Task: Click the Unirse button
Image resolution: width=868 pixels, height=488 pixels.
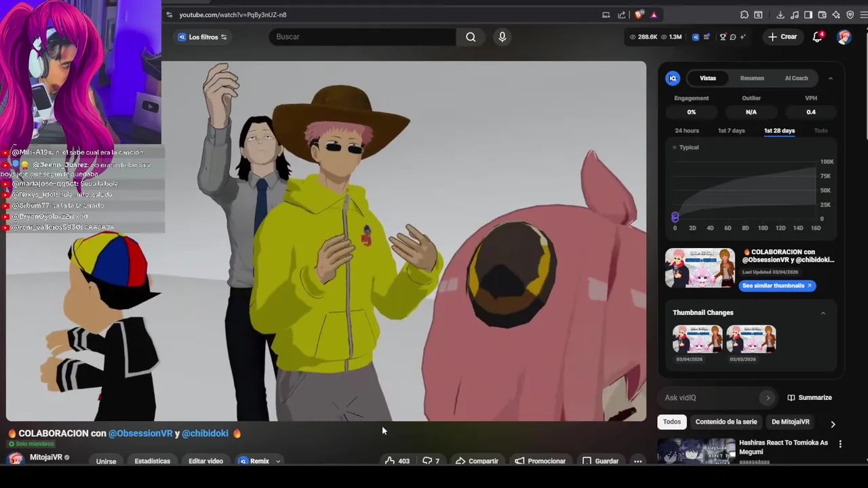Action: pyautogui.click(x=106, y=461)
